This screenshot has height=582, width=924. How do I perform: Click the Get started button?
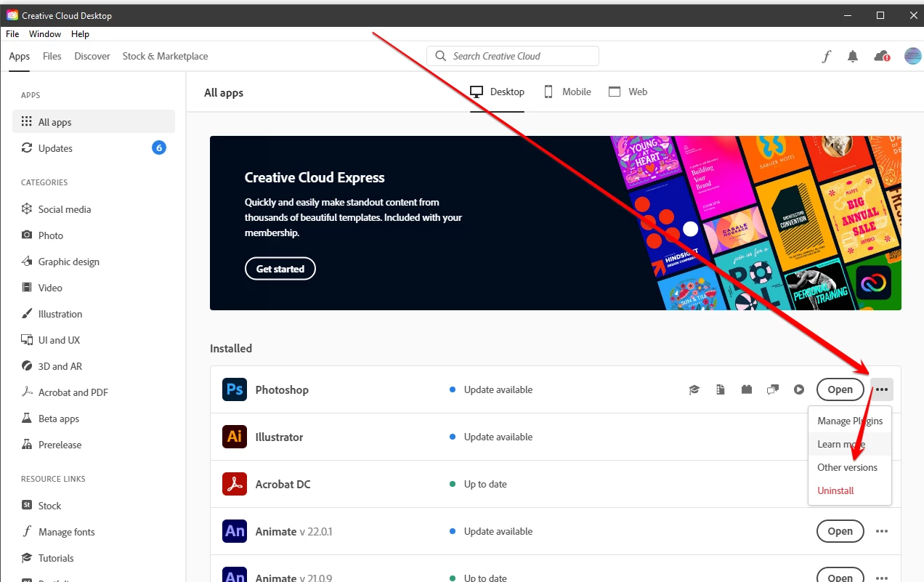[x=280, y=269]
